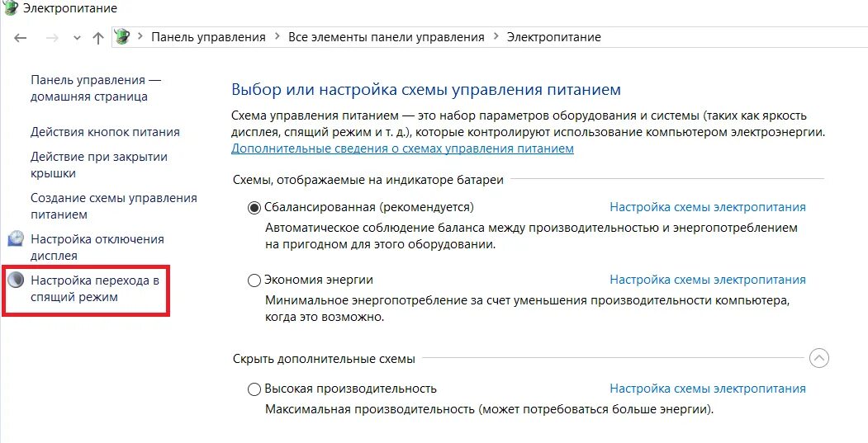Select the Высокая производительность power plan

(x=254, y=389)
